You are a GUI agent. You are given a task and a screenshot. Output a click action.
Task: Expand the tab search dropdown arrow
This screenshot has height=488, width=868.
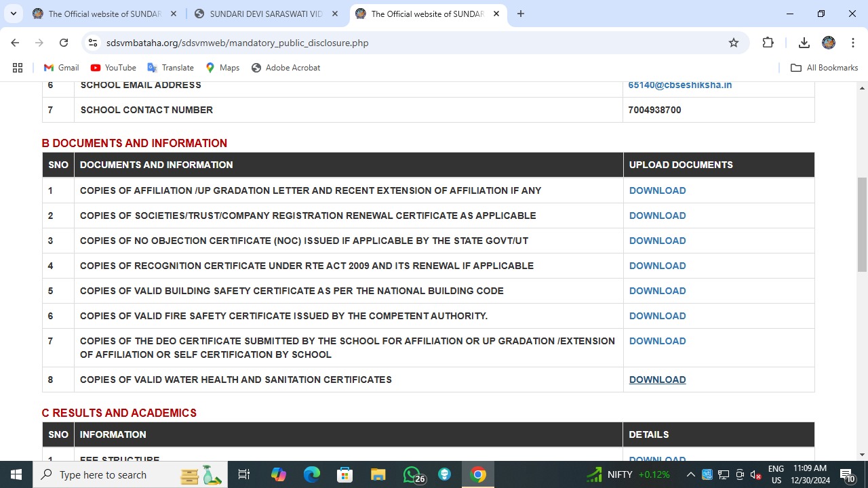click(x=13, y=14)
